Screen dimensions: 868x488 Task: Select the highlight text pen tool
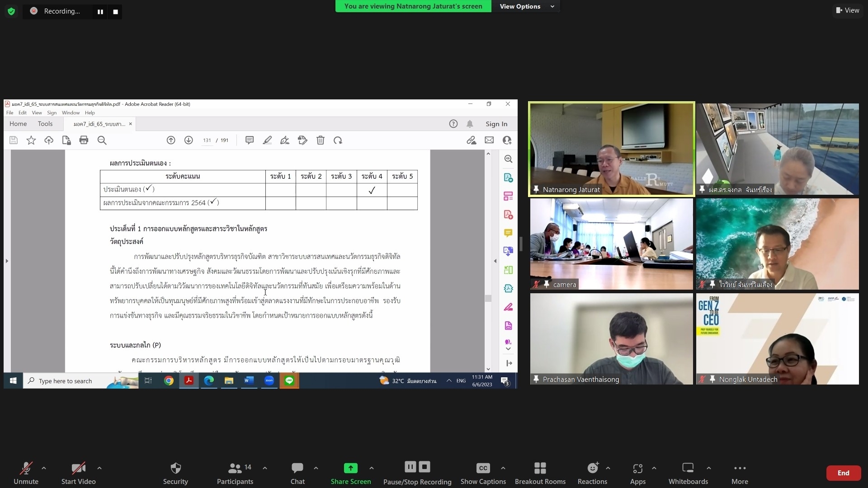pos(267,141)
